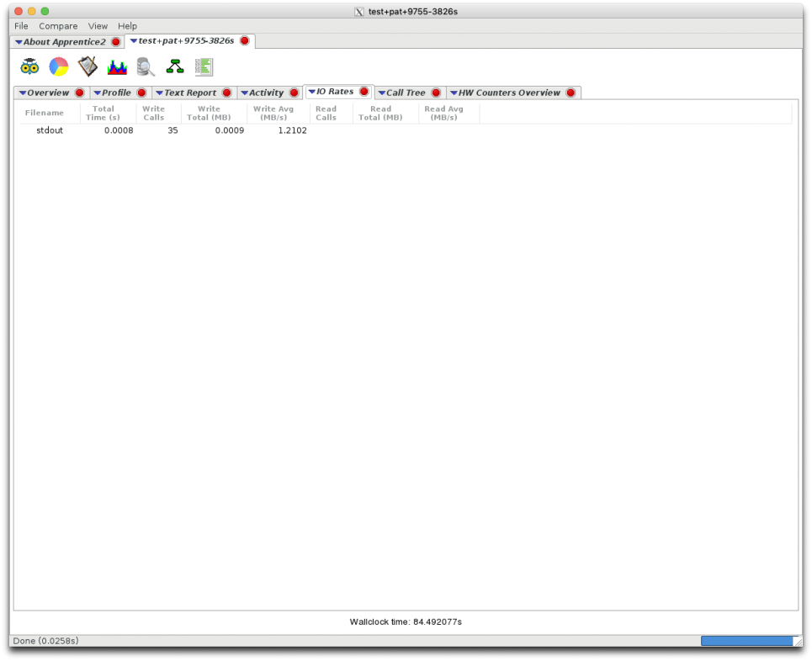Click the IO Rates disk magnifier icon
812x661 pixels.
tap(146, 66)
